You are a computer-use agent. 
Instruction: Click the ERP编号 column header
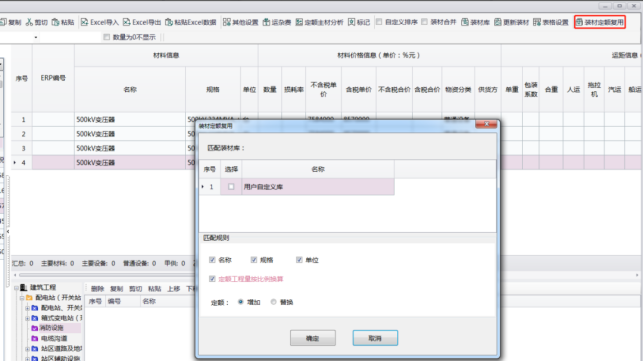click(53, 78)
